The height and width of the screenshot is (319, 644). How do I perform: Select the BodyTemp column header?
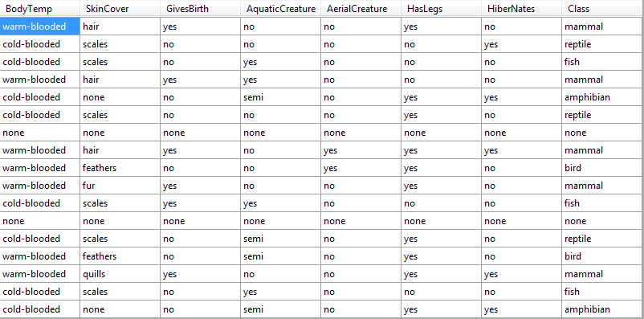[40, 9]
